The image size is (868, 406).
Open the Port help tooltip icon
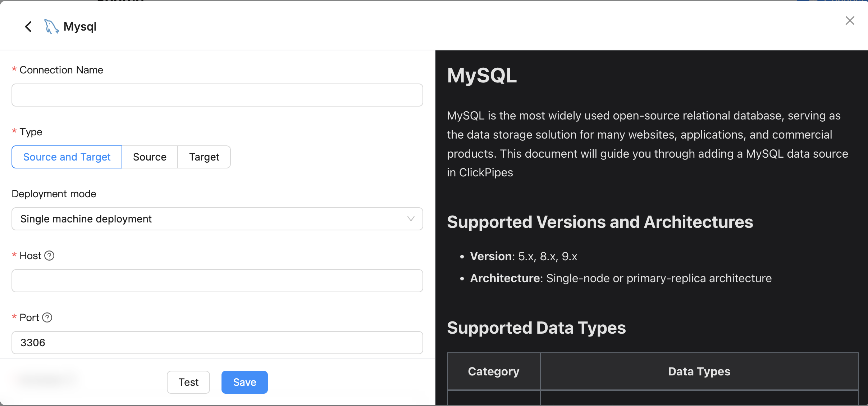point(47,317)
